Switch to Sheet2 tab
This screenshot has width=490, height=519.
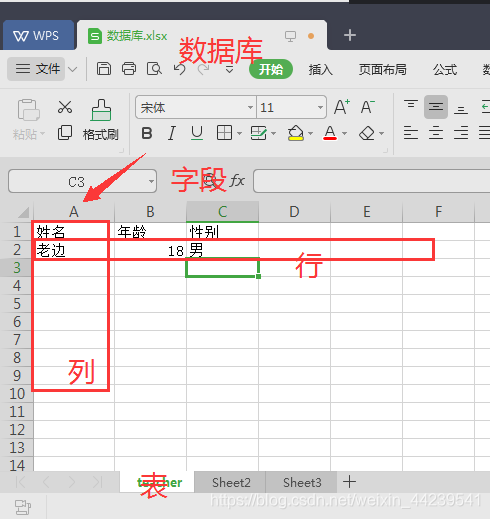(231, 482)
